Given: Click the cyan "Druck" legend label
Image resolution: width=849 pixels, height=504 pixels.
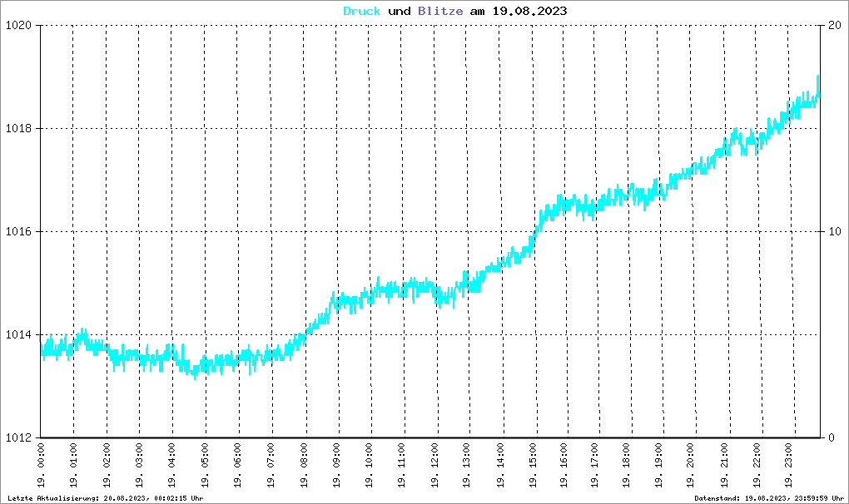Looking at the screenshot, I should (362, 11).
